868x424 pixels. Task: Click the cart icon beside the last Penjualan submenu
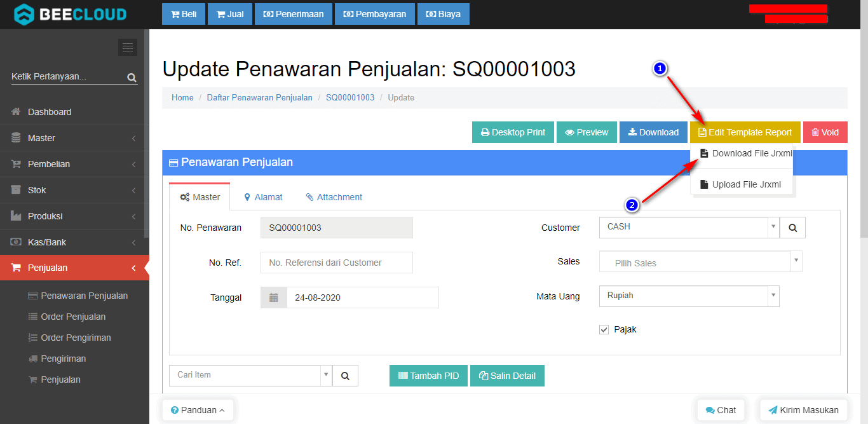(x=33, y=380)
